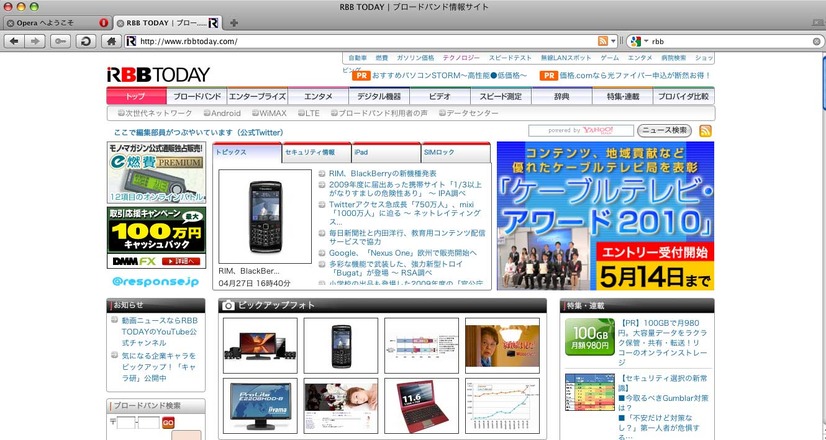Click the browser Forward arrow button
Image resolution: width=826 pixels, height=440 pixels.
point(36,41)
